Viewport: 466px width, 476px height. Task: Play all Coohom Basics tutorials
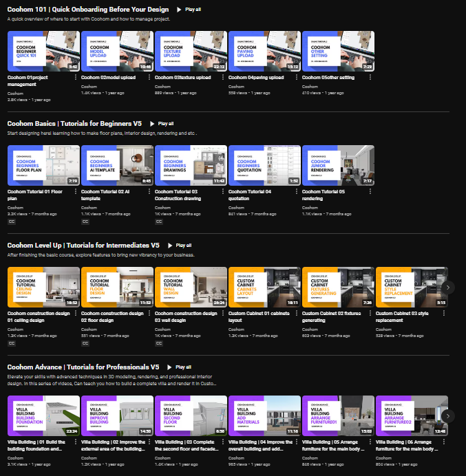tap(162, 124)
